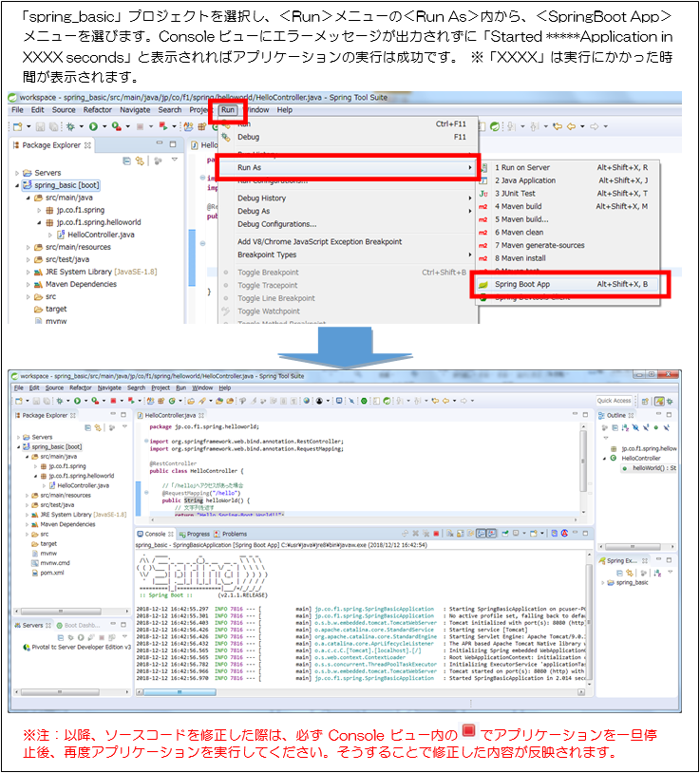This screenshot has height=773, width=700.
Task: Click the Spring Boot App leaf icon
Action: [483, 284]
